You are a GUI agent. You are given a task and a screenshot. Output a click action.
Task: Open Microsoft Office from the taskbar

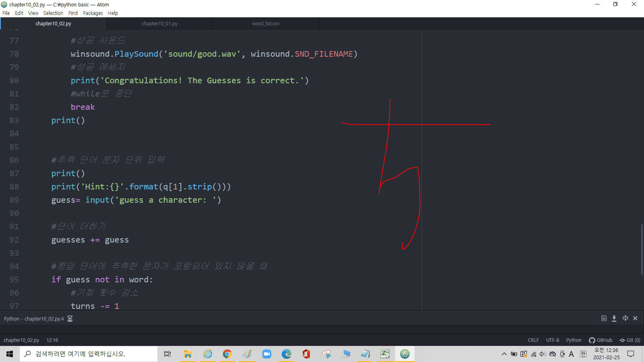pyautogui.click(x=306, y=354)
